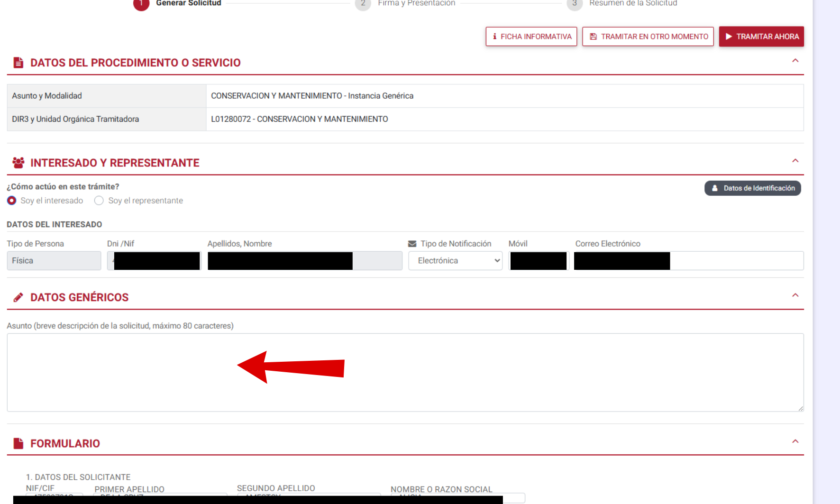Click inside the Asunto description text area
840x504 pixels.
(405, 372)
